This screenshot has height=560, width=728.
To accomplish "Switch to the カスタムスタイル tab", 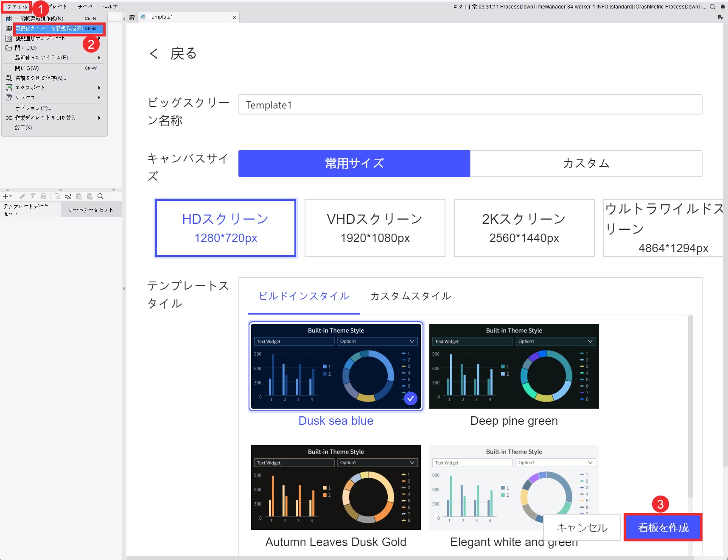I will (410, 296).
